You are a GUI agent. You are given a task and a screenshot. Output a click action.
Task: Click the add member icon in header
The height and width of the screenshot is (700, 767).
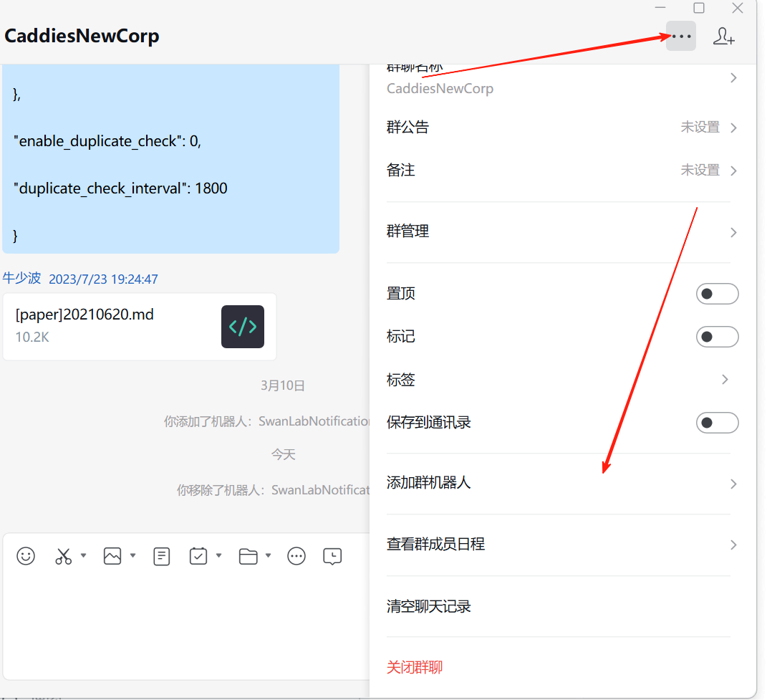[723, 37]
